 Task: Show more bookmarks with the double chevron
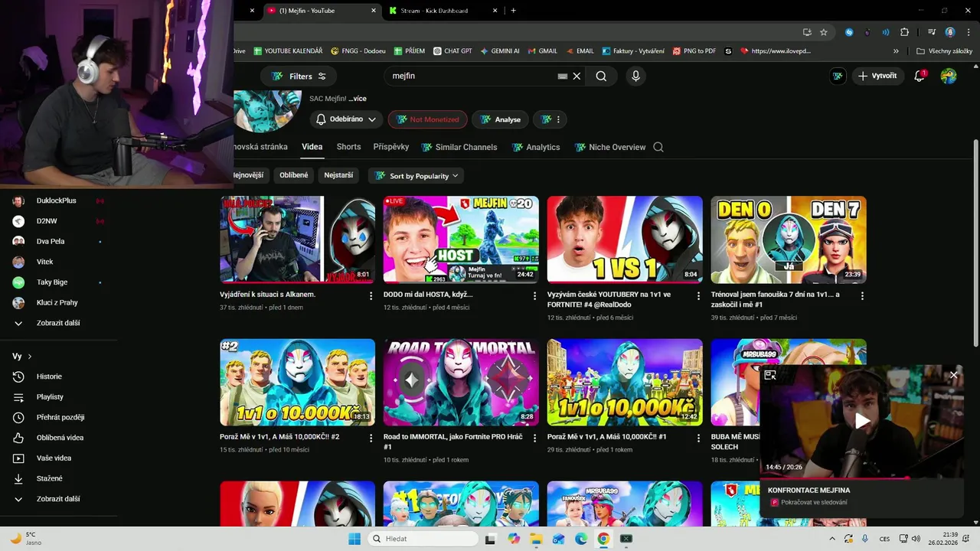tap(896, 51)
